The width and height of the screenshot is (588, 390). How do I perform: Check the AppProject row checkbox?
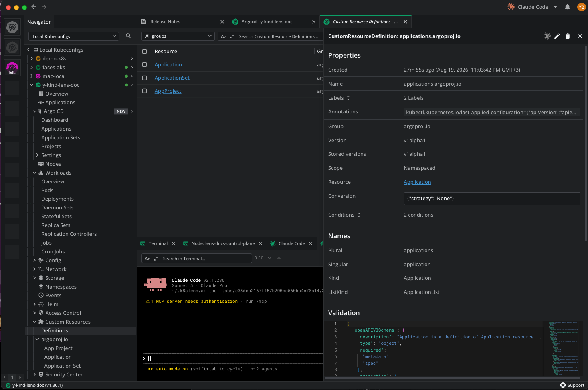pos(145,91)
